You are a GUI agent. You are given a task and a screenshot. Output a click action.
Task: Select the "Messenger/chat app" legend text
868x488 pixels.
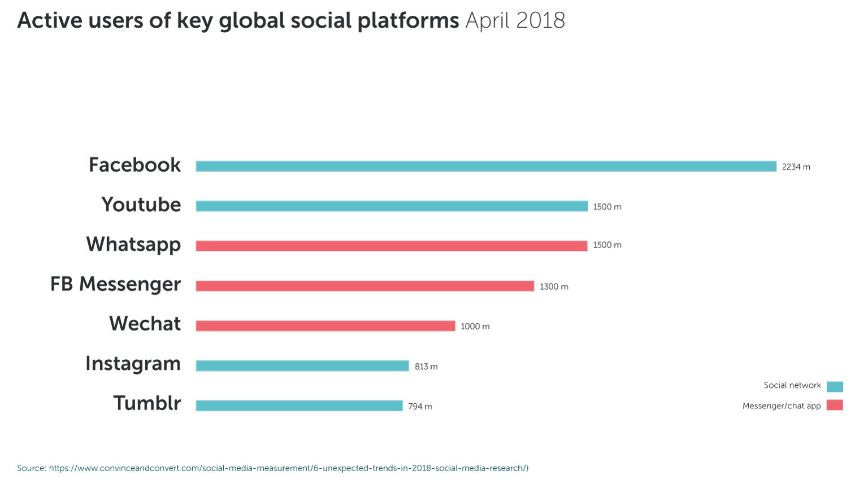[x=782, y=406]
